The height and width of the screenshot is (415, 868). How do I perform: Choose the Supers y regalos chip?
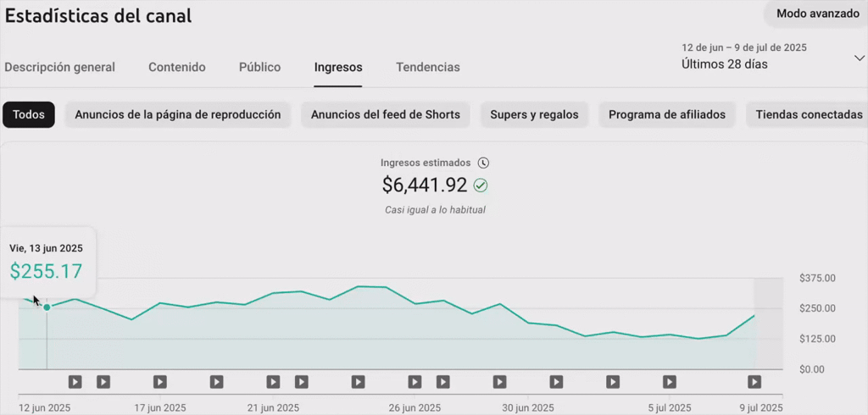[x=534, y=114]
